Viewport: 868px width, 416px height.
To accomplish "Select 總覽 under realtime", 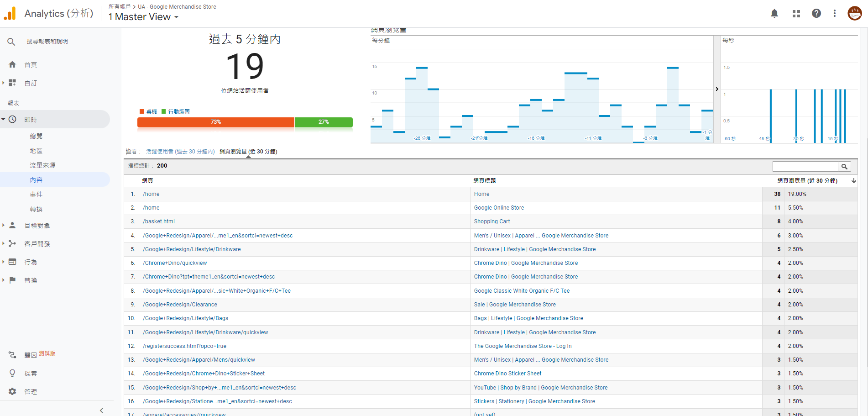I will click(x=36, y=136).
